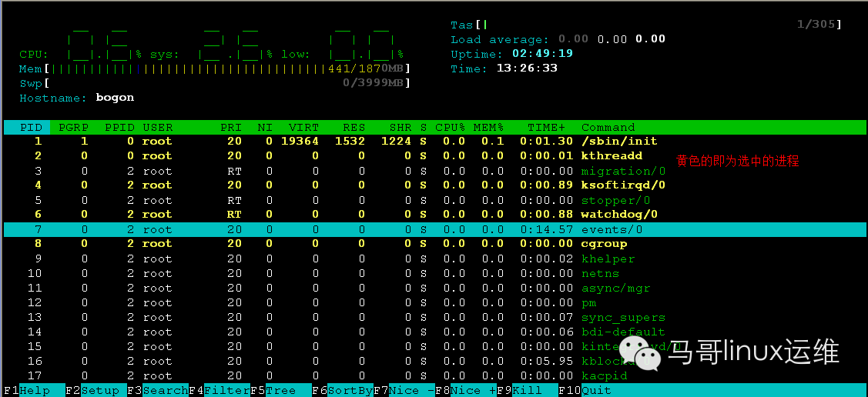Sort by the CPU% column header
Screen dimensions: 868x397
(x=450, y=127)
